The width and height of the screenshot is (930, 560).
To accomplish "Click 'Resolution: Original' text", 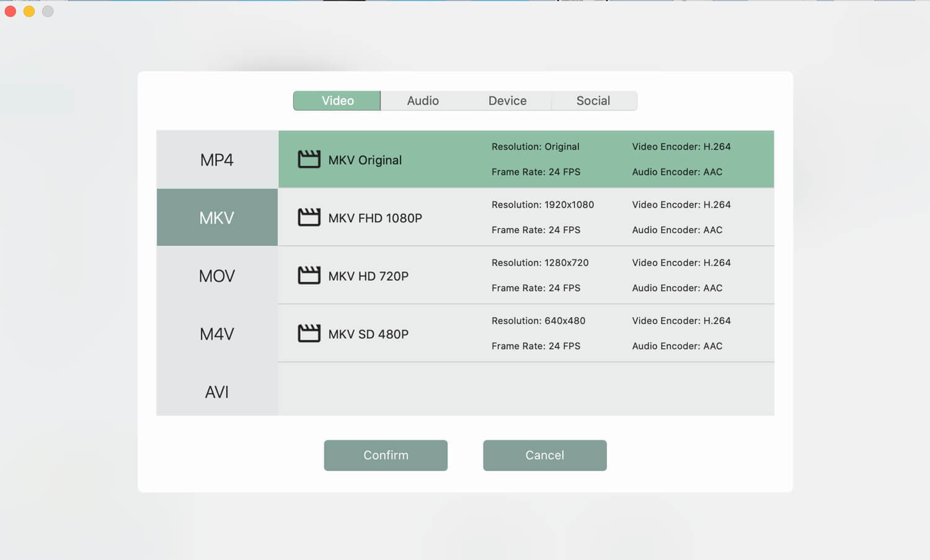I will click(536, 147).
